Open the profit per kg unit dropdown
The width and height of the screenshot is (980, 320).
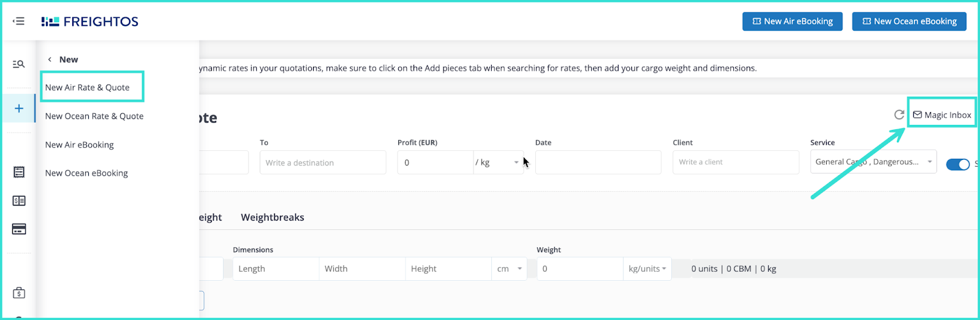point(499,162)
